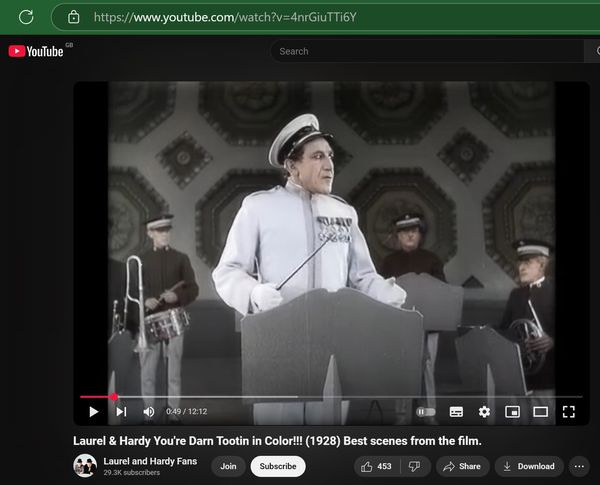This screenshot has width=600, height=485.
Task: Subscribe to Laurel and Hardy Fans
Action: [277, 466]
